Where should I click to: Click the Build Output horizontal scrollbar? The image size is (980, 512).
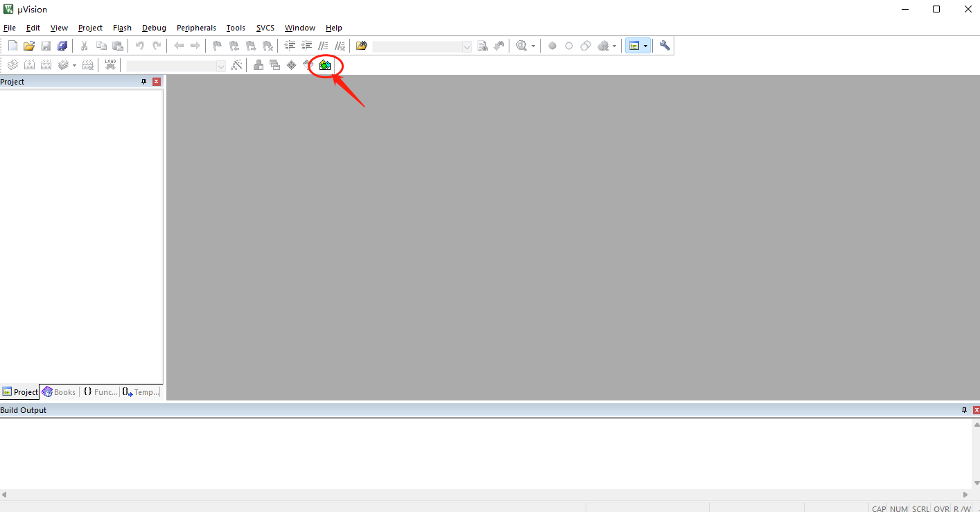485,495
